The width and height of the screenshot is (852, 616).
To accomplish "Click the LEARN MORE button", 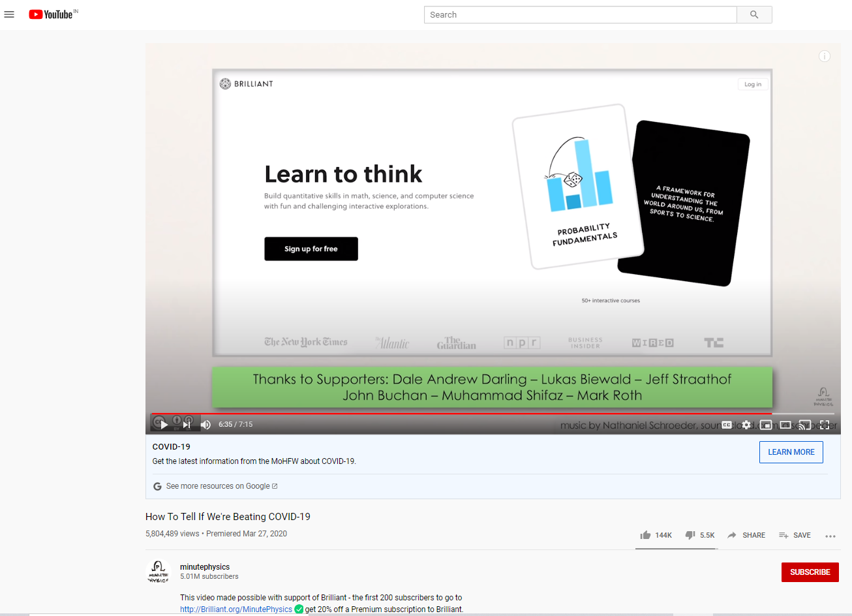I will coord(791,452).
